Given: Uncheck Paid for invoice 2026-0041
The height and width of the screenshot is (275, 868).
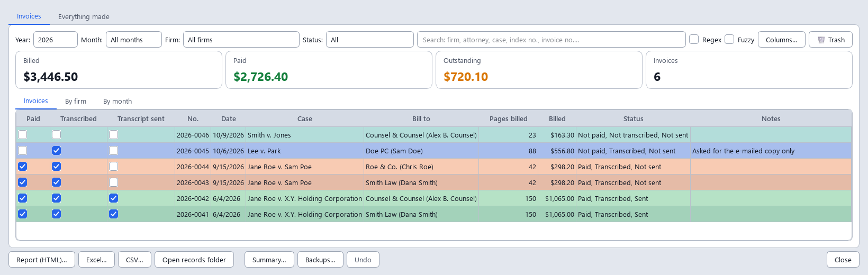Looking at the screenshot, I should point(22,214).
